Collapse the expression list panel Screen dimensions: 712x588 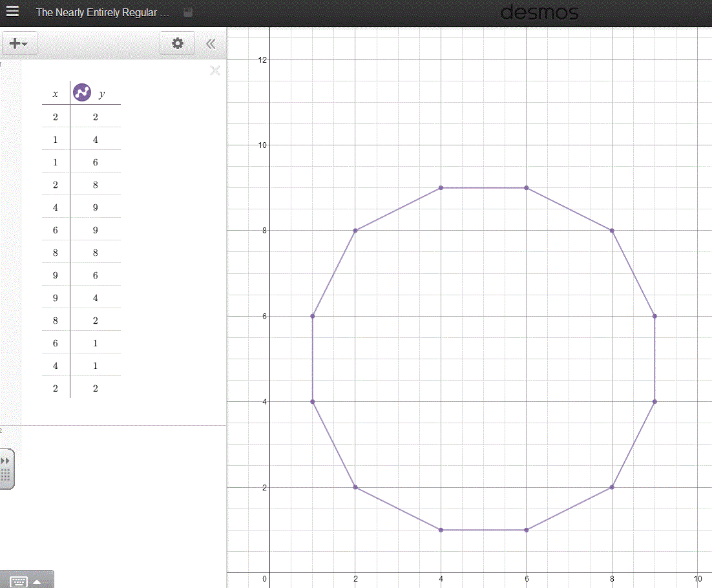tap(211, 43)
